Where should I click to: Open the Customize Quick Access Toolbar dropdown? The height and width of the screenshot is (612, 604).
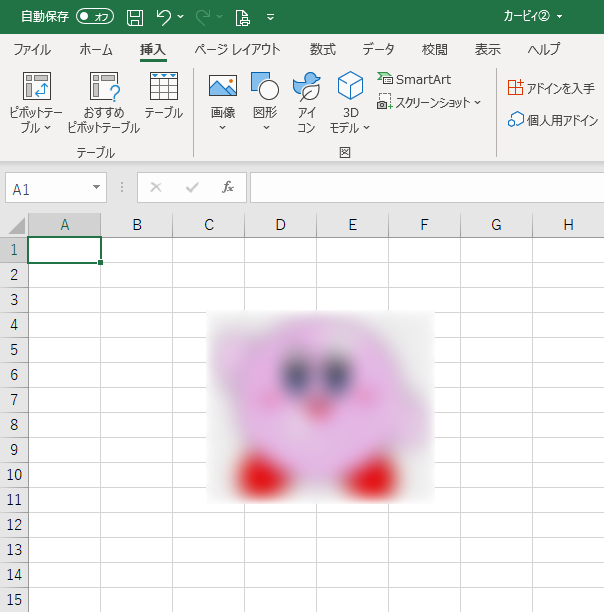[x=270, y=17]
